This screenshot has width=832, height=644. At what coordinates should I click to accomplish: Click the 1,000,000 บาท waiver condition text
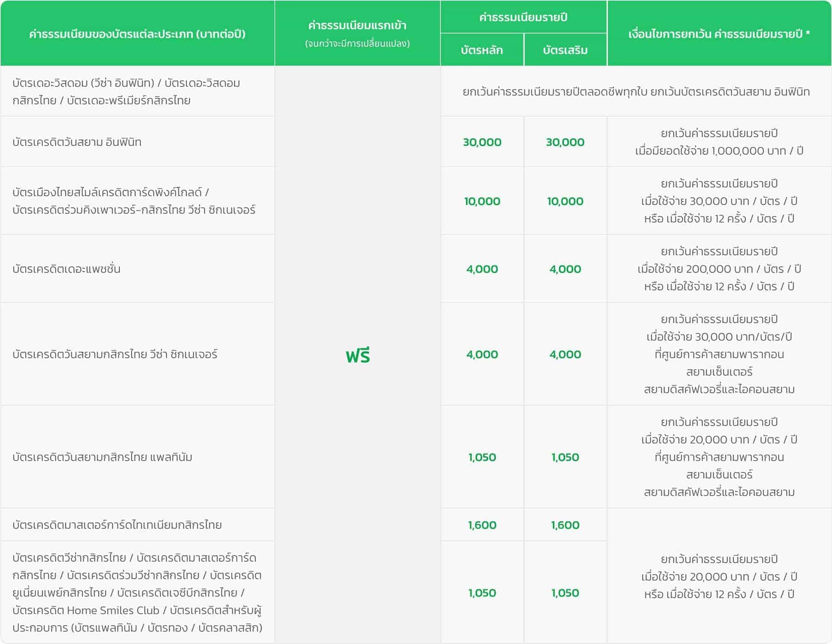(x=719, y=151)
